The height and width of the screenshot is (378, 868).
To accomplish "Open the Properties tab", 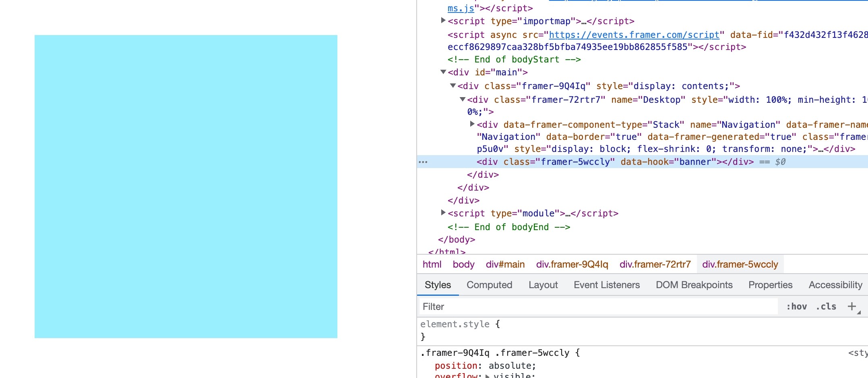I will point(770,285).
